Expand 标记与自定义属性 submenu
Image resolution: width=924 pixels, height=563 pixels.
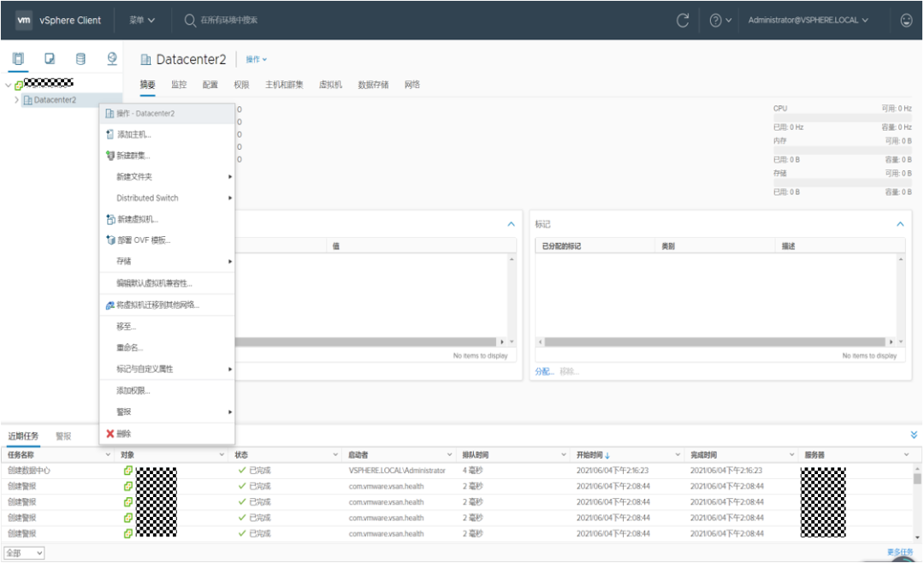point(168,369)
